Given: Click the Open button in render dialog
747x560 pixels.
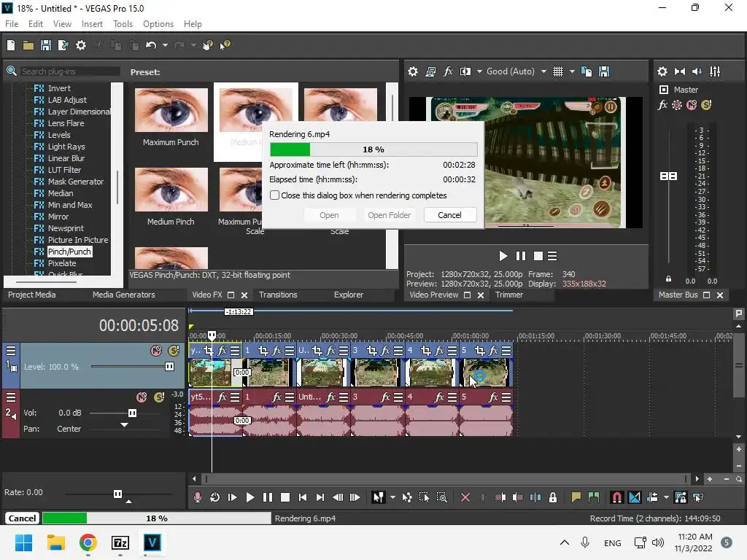Looking at the screenshot, I should tap(329, 215).
